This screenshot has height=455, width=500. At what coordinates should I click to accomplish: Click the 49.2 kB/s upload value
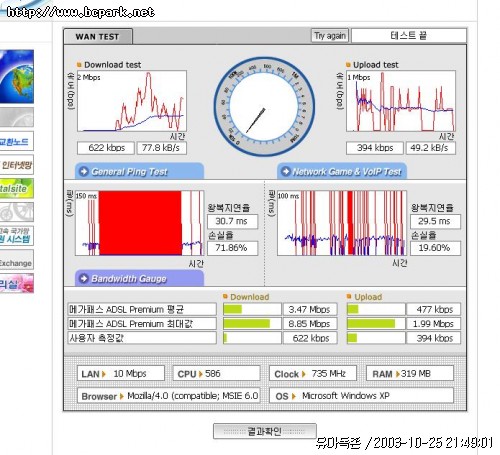click(431, 148)
